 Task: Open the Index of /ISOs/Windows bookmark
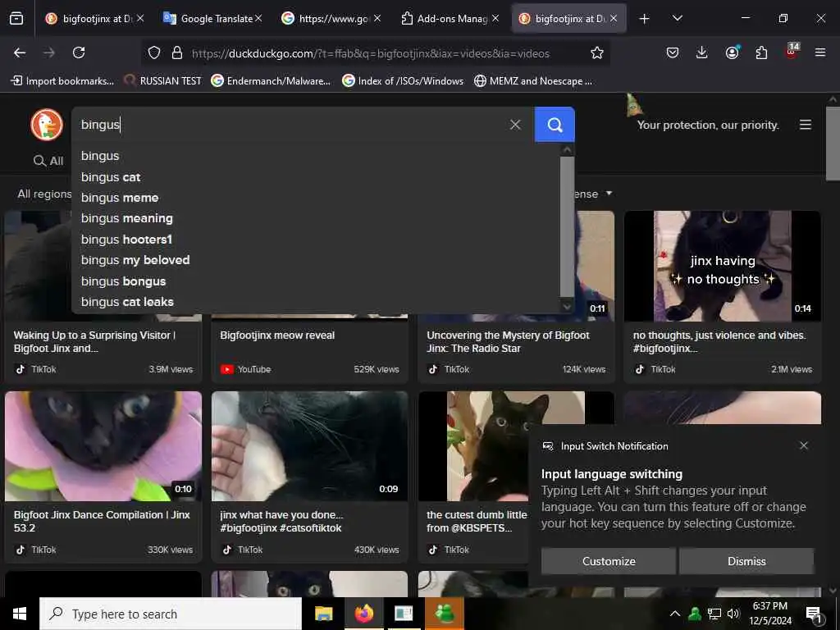click(x=404, y=81)
